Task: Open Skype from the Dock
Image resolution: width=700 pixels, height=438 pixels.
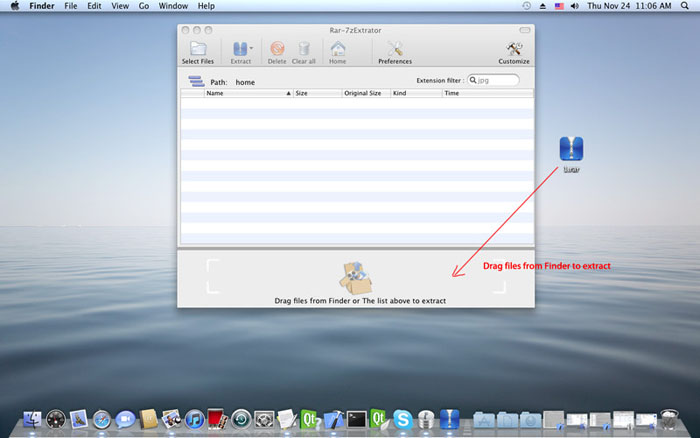Action: (x=403, y=420)
